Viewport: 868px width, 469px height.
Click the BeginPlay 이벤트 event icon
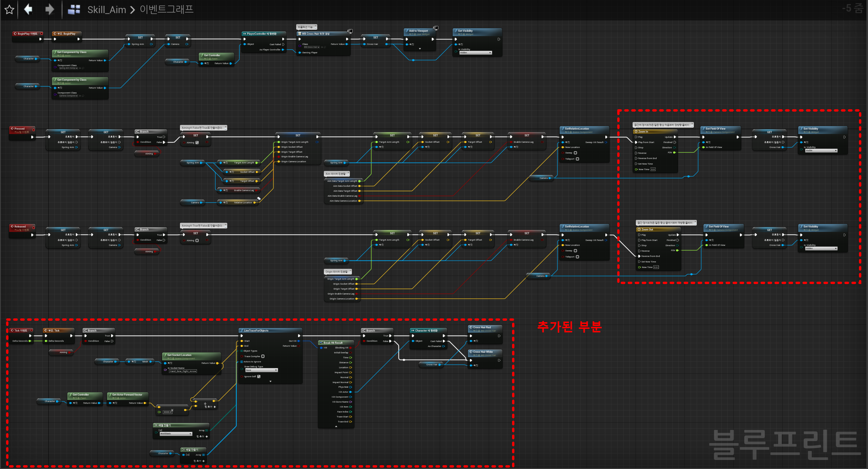point(15,34)
